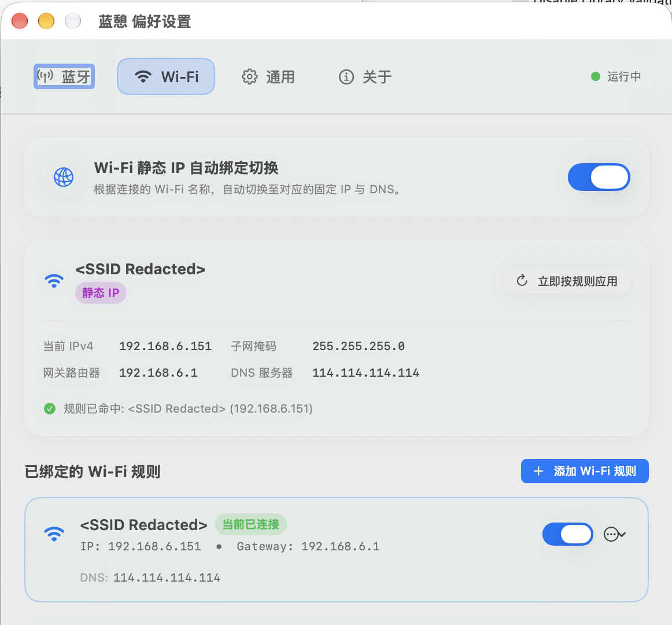Click the yellow minimize window button
The image size is (672, 625).
[46, 21]
